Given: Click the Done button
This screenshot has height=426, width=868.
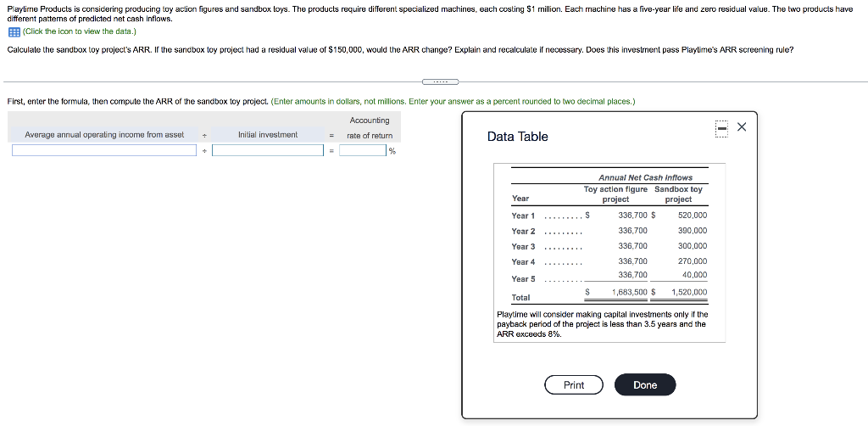Looking at the screenshot, I should [645, 385].
